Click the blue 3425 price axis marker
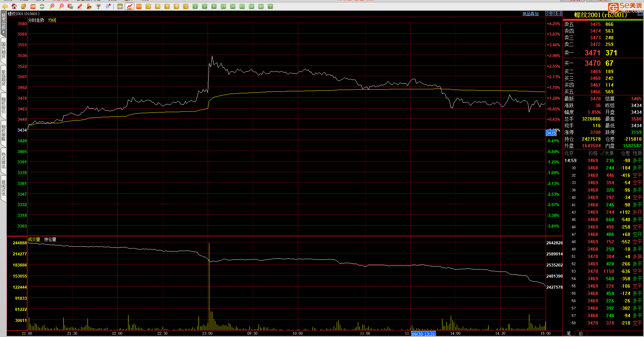This screenshot has height=337, width=644. pos(551,133)
